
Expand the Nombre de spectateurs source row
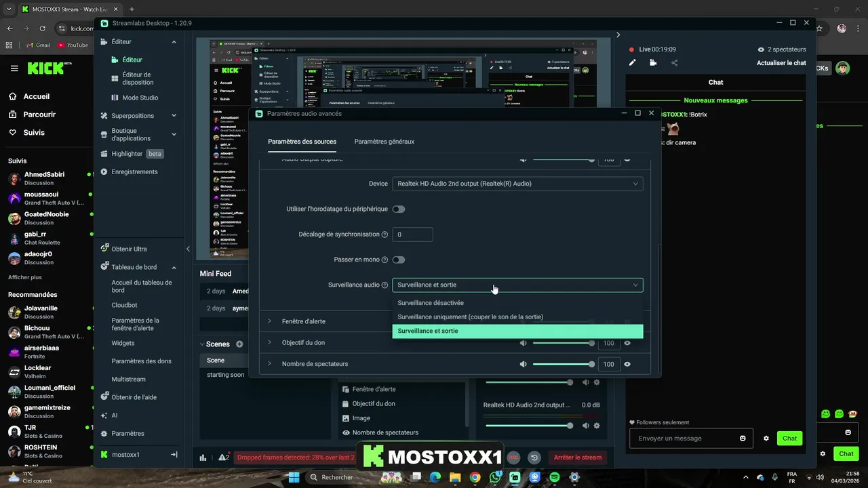pyautogui.click(x=269, y=364)
